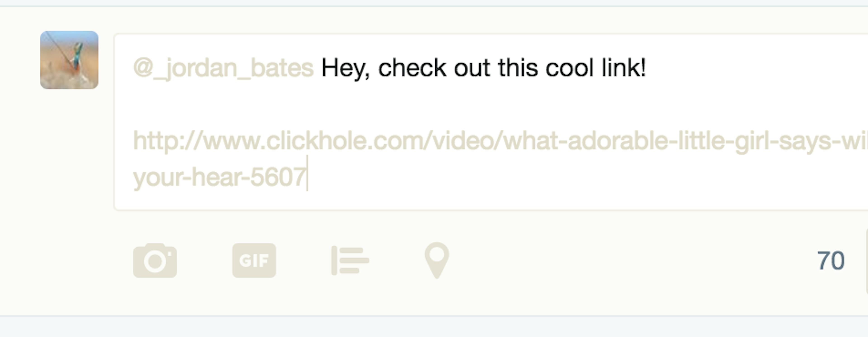Click the word "link!" in the reply
This screenshot has width=868, height=337.
(x=624, y=68)
